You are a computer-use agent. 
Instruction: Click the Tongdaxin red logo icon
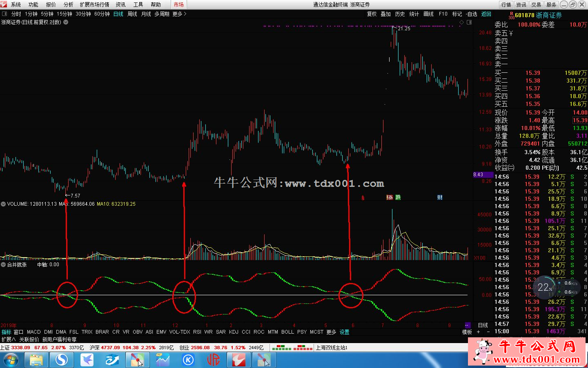[x=4, y=4]
